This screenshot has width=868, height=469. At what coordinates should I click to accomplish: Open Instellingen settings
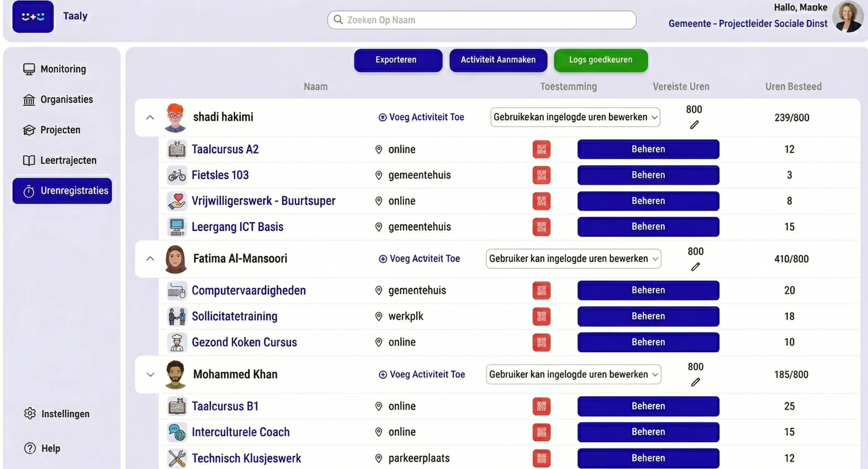57,414
